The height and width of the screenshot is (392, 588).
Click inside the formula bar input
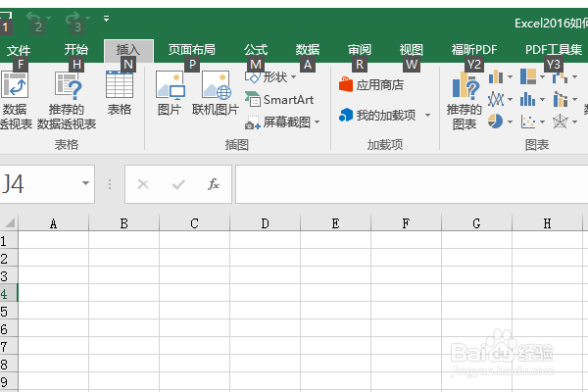point(412,184)
